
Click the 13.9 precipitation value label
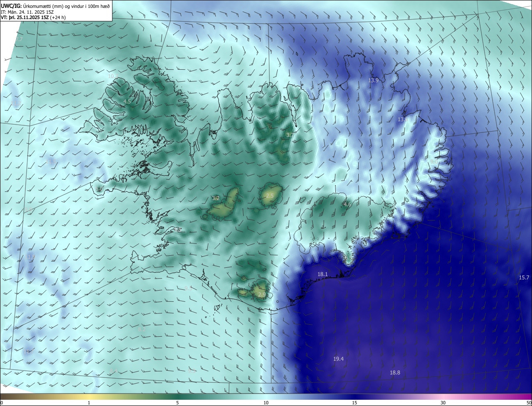tap(374, 81)
